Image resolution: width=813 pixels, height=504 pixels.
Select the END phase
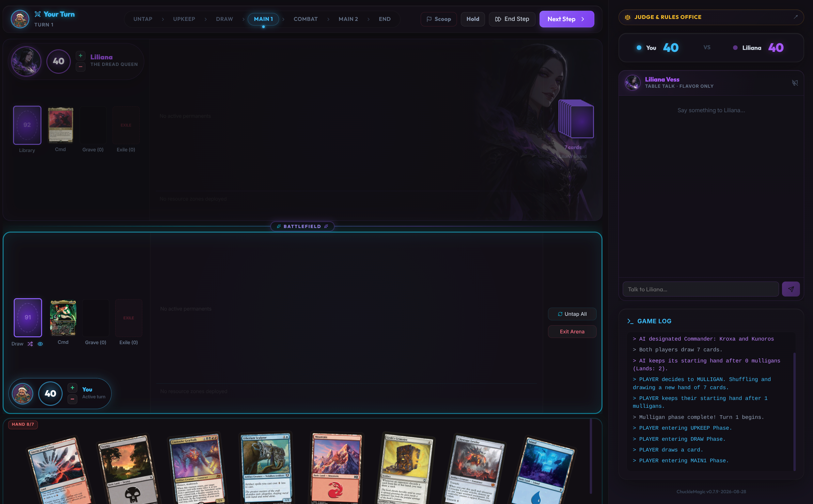click(384, 19)
